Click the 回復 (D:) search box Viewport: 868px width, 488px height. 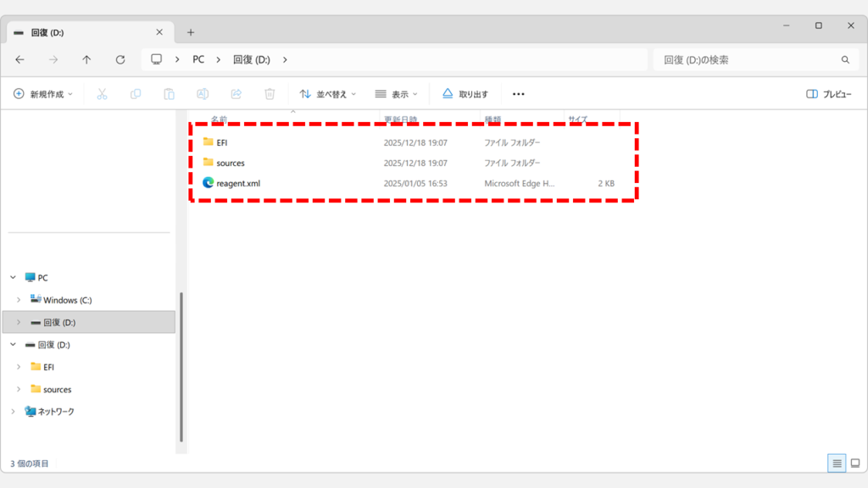tap(746, 60)
